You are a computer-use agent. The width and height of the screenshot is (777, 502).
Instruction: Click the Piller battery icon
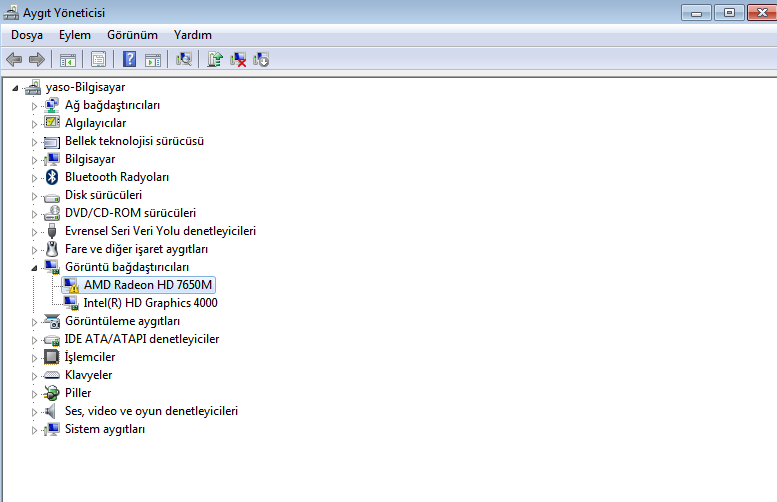coord(52,393)
